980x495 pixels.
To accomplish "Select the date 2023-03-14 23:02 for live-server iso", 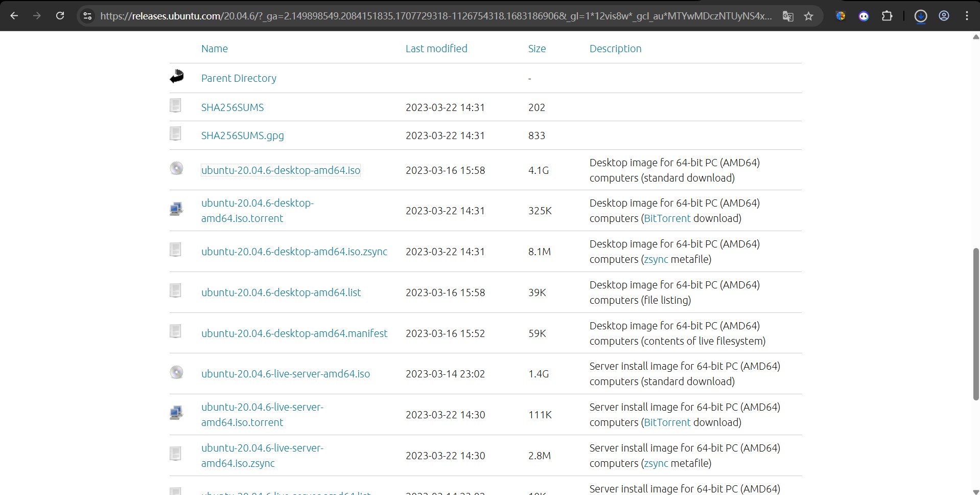I will click(x=445, y=374).
